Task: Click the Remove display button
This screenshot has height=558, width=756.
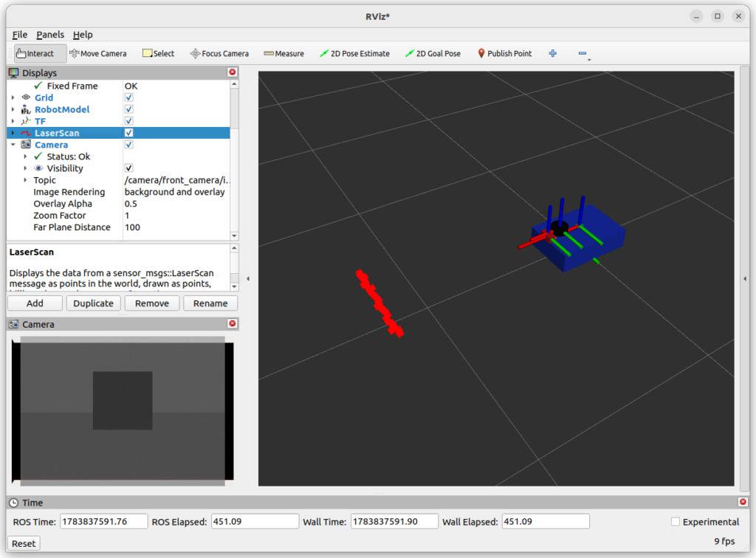Action: click(x=152, y=303)
